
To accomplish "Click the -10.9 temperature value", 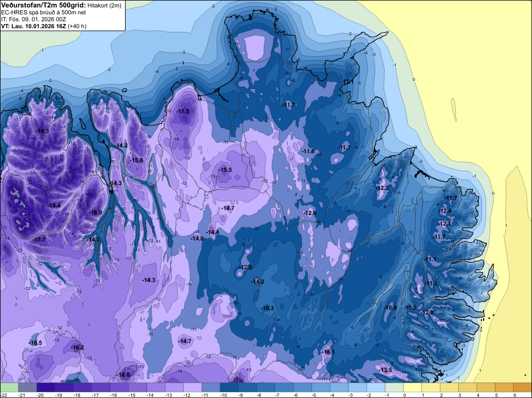I will coord(390,308).
